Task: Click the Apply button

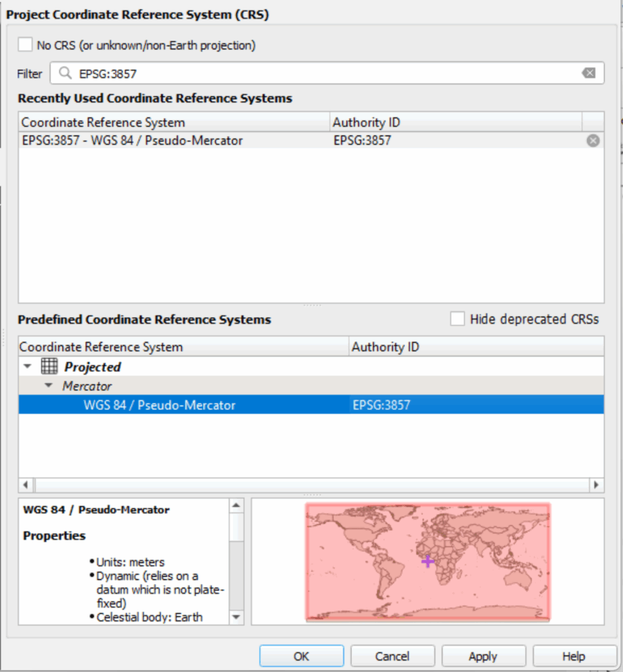Action: coord(483,656)
